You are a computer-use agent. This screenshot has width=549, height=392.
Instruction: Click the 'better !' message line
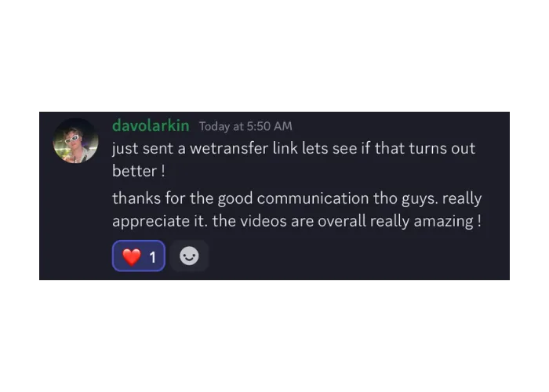[x=138, y=171]
